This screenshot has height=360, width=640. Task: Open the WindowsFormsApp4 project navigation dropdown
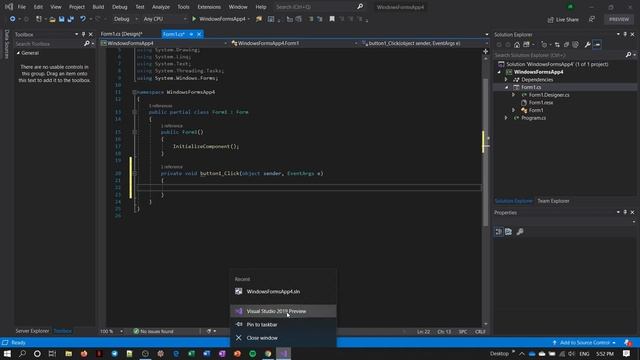pos(164,43)
